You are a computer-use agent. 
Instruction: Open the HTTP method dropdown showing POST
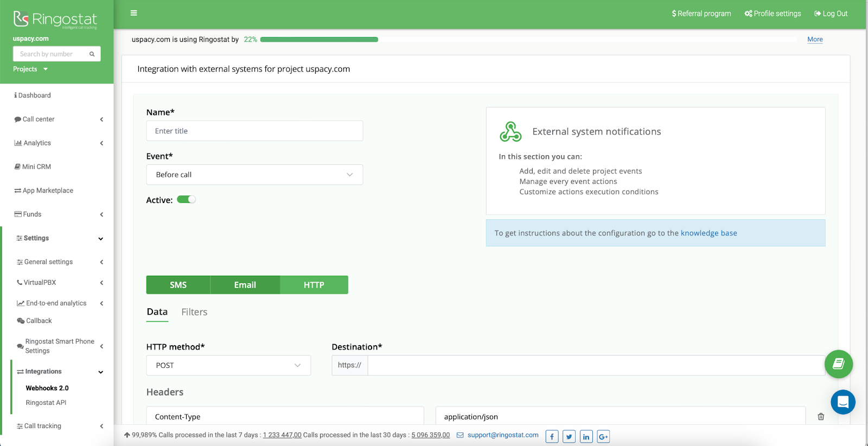tap(228, 366)
